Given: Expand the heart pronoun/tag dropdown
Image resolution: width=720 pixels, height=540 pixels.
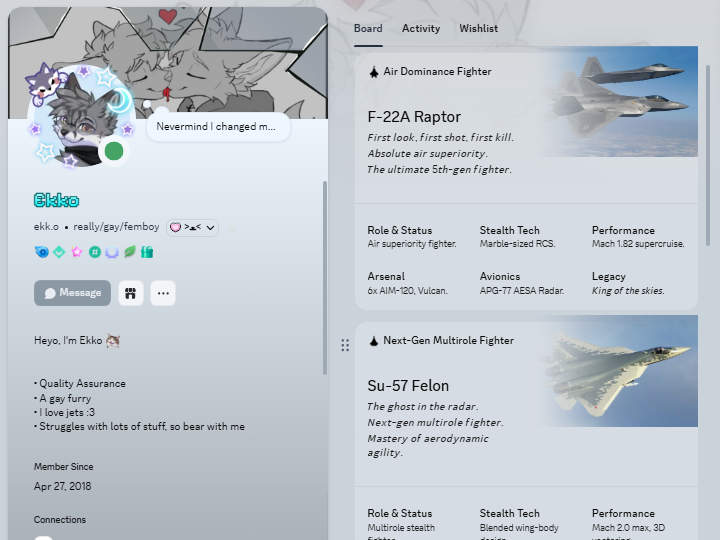Looking at the screenshot, I should click(192, 227).
